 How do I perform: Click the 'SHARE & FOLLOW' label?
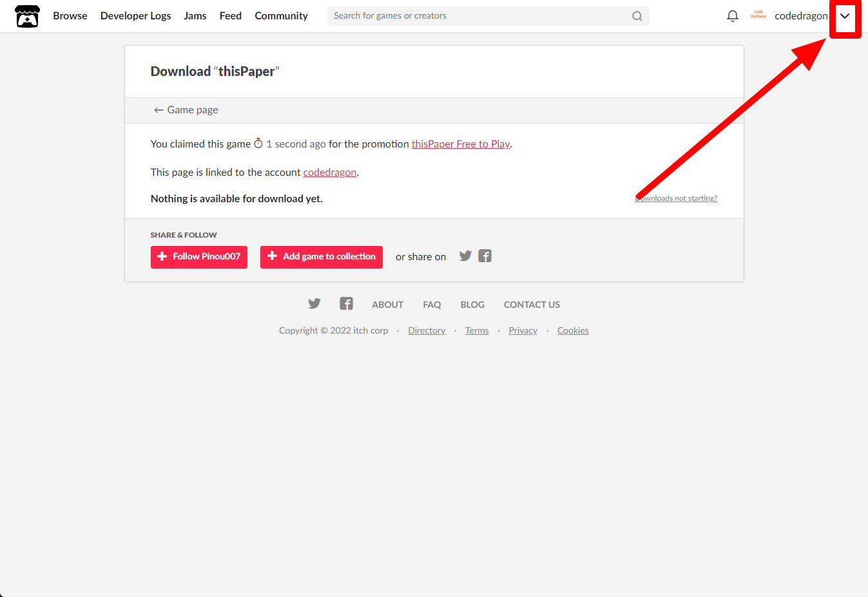coord(184,235)
